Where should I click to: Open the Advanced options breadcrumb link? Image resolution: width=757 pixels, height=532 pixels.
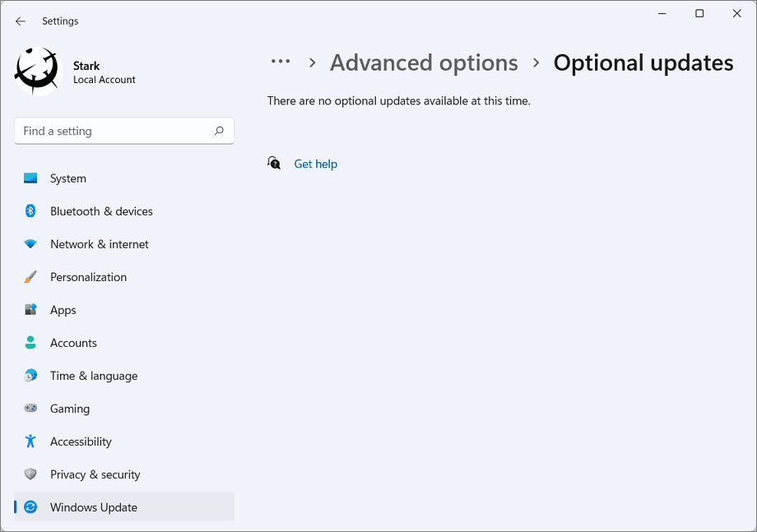coord(424,62)
